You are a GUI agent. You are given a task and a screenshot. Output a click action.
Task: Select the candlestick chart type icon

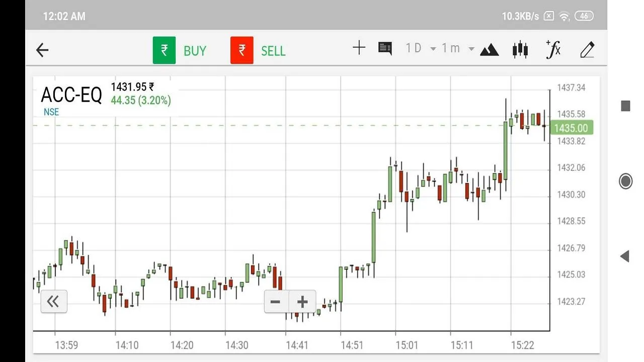520,49
